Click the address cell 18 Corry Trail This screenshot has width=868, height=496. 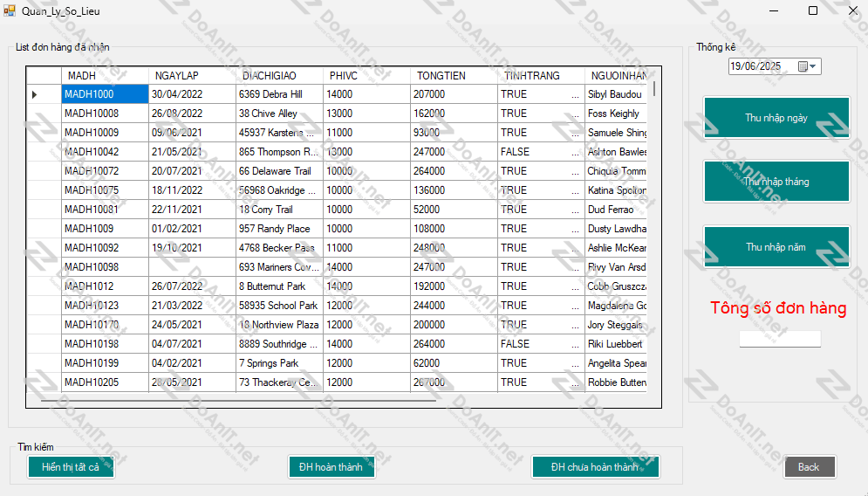click(x=279, y=210)
